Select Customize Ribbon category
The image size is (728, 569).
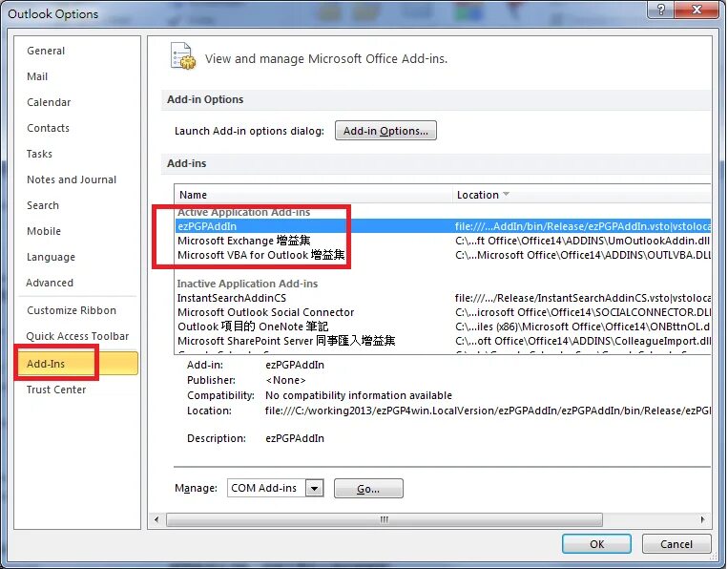(72, 310)
